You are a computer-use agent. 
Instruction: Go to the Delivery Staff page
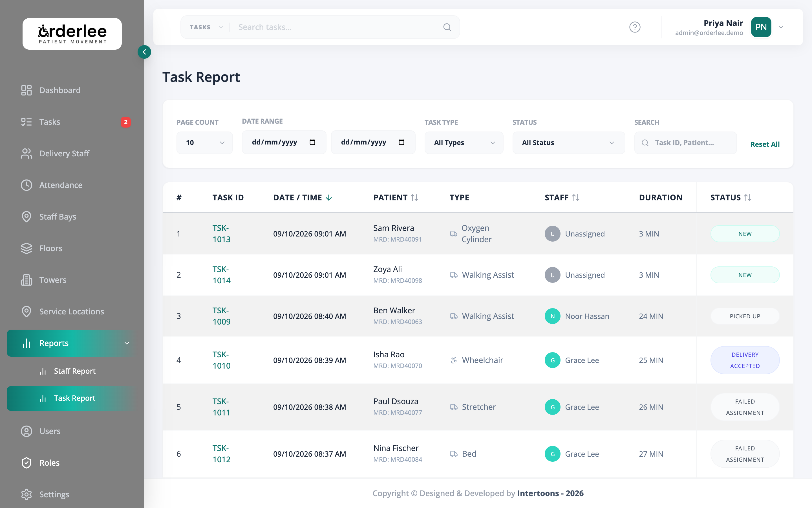72,154
